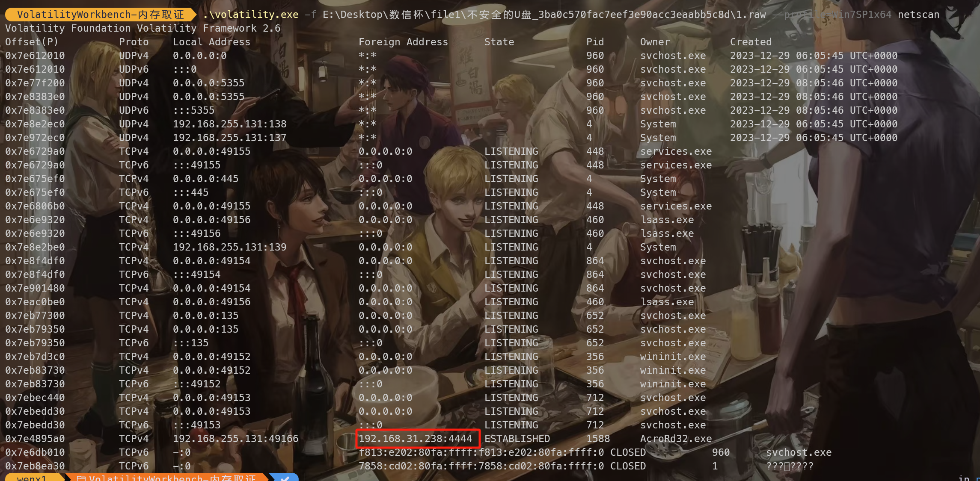Click the offset 0x7e4895a0 entry
This screenshot has height=481, width=980.
(35, 439)
